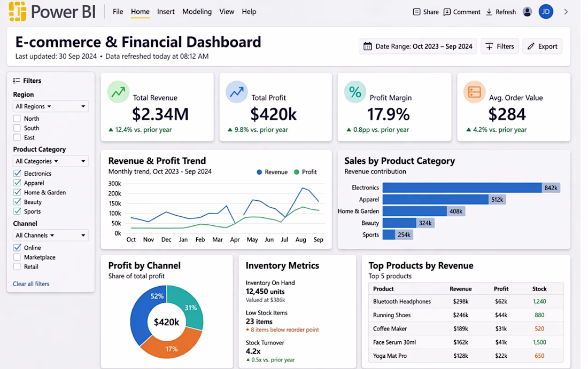The height and width of the screenshot is (369, 588).
Task: Click the calendar icon in Date Range
Action: point(368,46)
